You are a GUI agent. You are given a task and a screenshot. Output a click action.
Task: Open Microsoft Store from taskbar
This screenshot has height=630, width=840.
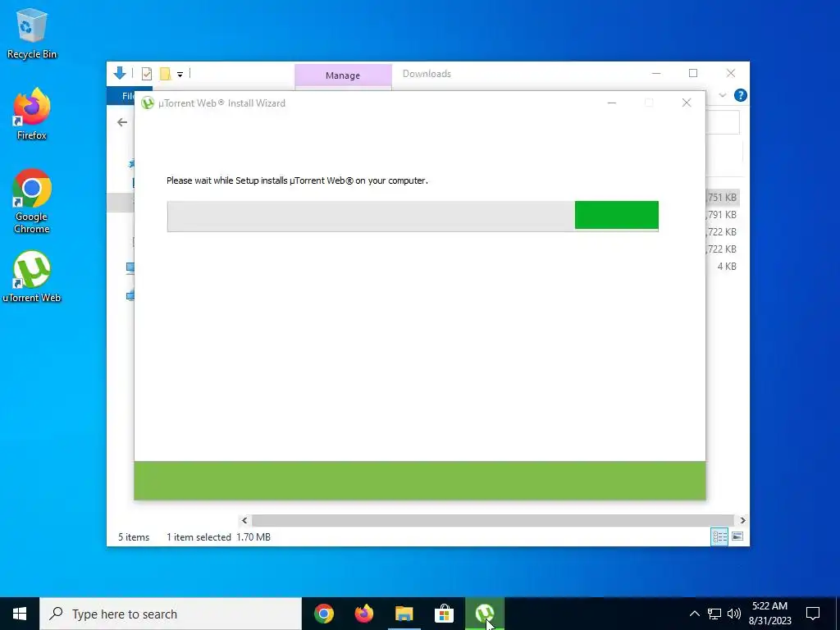point(445,614)
